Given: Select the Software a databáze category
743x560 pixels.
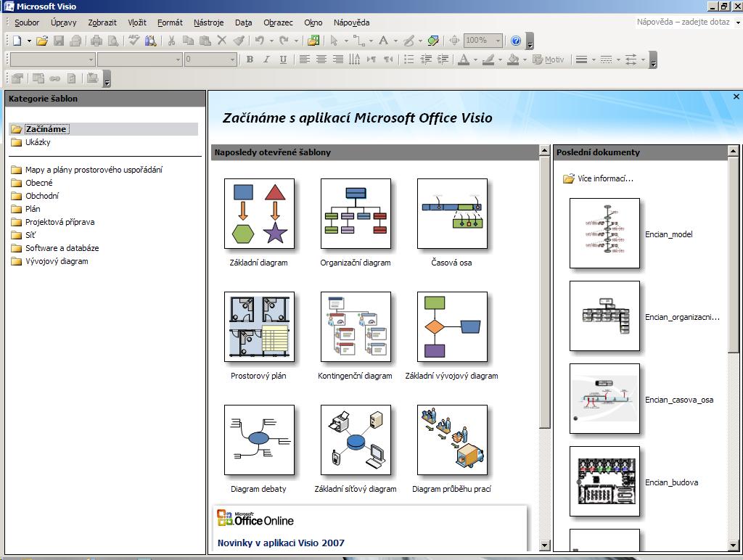Looking at the screenshot, I should click(62, 248).
